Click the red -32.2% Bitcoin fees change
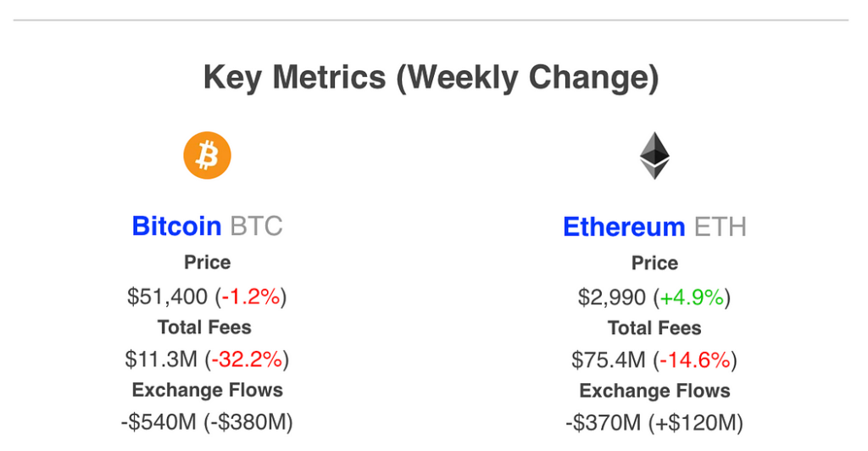This screenshot has height=451, width=868. tap(247, 359)
